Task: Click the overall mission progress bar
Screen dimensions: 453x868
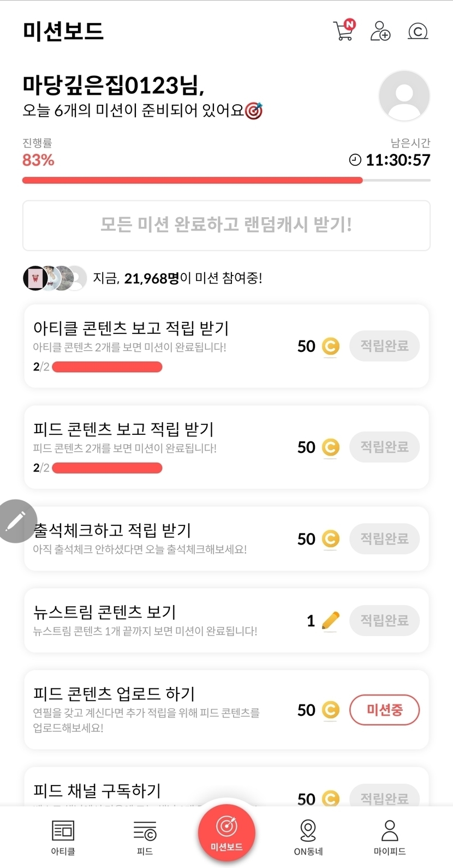Action: [226, 181]
